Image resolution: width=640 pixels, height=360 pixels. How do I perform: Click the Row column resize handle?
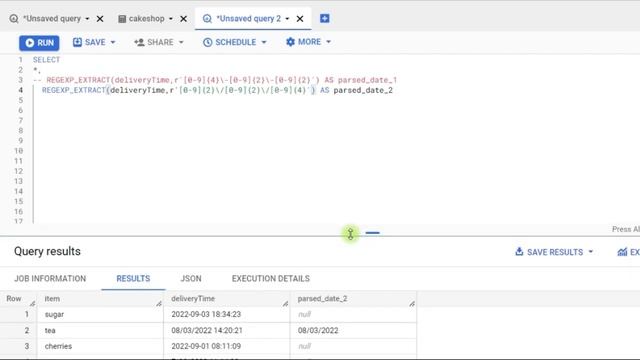[33, 304]
